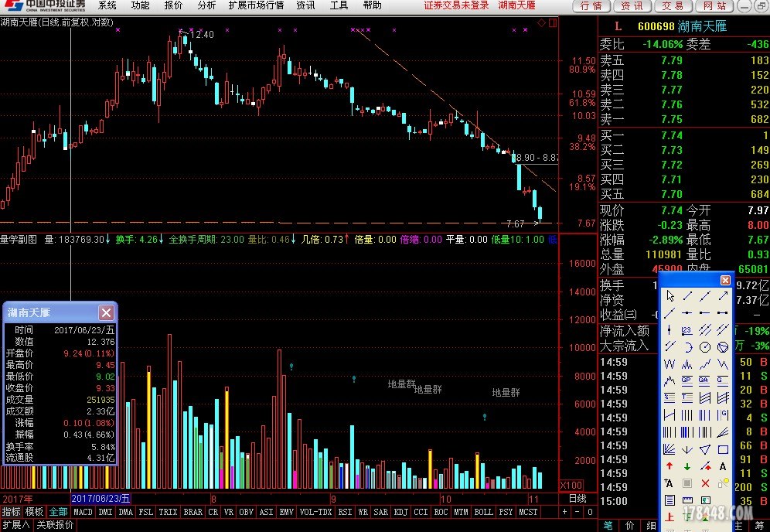Viewport: 770px width, 532px height.
Task: Pick the 123 number marker tool
Action: pyautogui.click(x=687, y=330)
